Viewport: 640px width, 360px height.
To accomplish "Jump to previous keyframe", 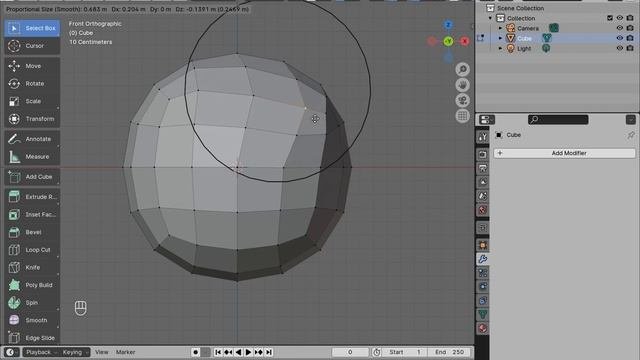I will click(x=228, y=352).
